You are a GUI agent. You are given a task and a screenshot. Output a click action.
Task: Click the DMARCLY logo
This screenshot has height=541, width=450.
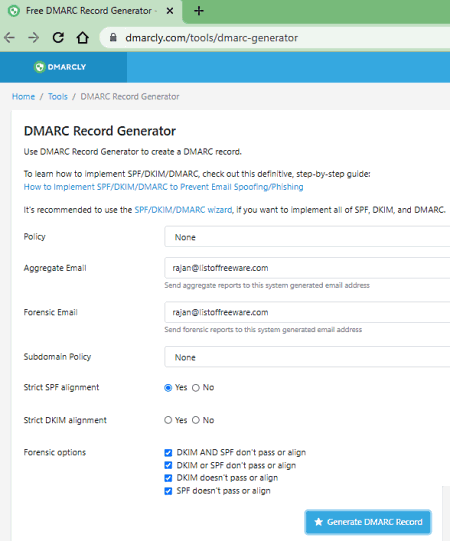pos(60,67)
